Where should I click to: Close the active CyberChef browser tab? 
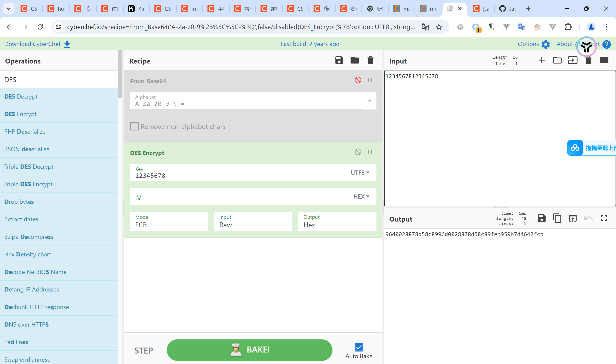point(460,9)
